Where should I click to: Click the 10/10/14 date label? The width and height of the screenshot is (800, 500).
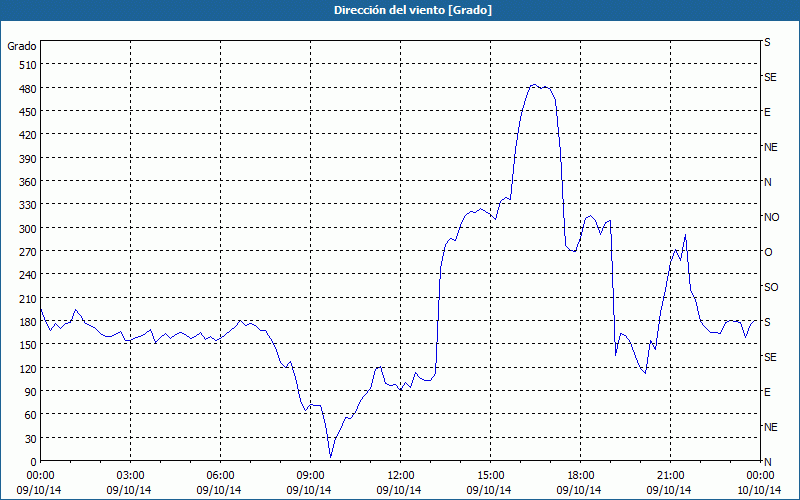coord(758,490)
